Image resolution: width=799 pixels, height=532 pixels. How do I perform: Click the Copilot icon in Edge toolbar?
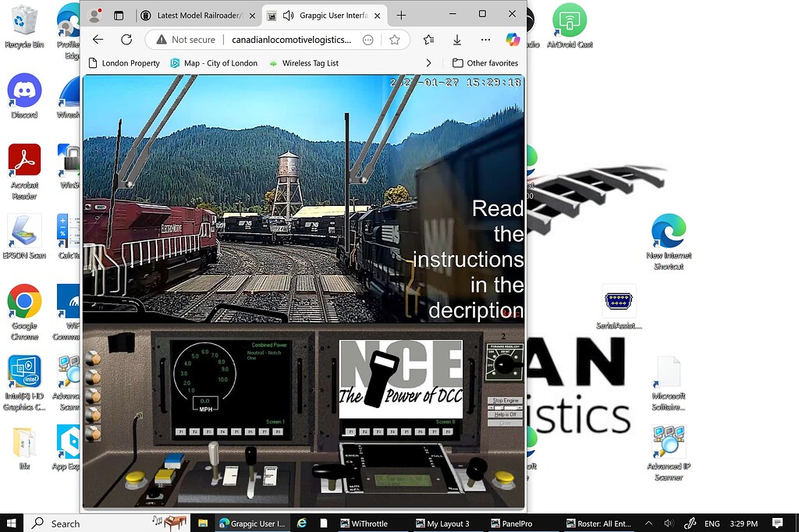point(514,40)
